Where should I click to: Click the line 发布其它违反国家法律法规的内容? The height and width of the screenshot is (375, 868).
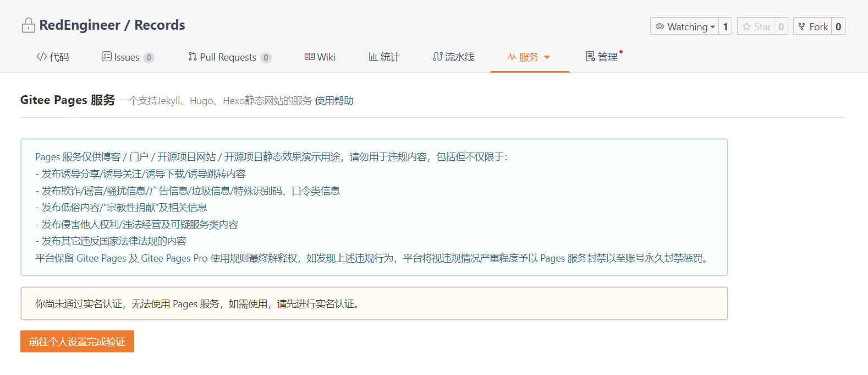point(111,241)
